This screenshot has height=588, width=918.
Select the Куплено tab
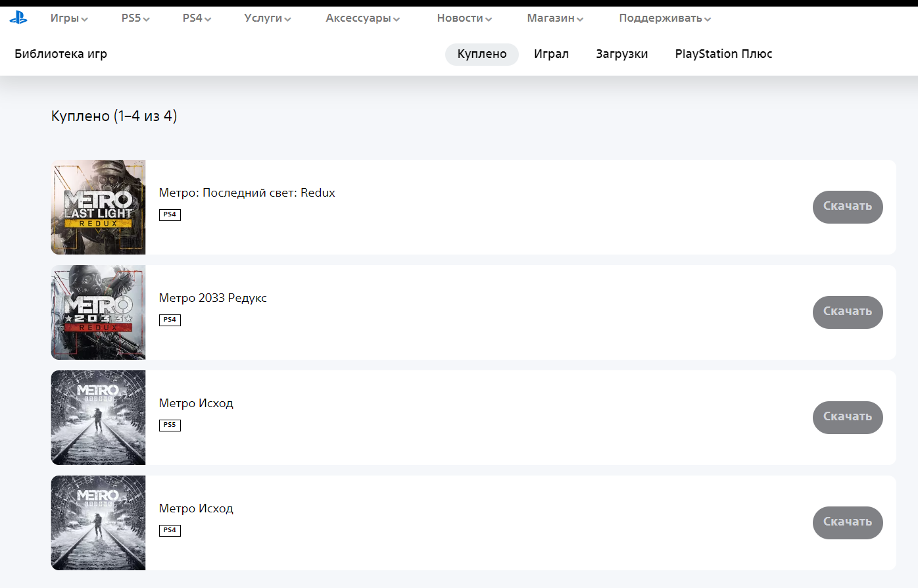click(482, 54)
